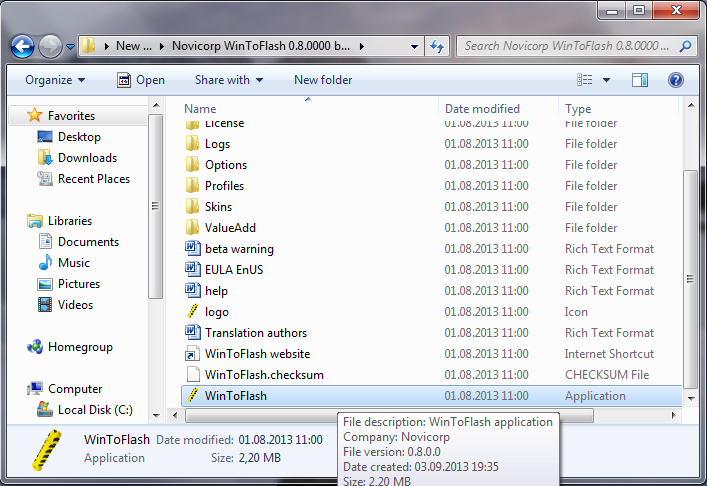Image resolution: width=707 pixels, height=486 pixels.
Task: Select the EULA EnUS document icon
Action: [193, 270]
